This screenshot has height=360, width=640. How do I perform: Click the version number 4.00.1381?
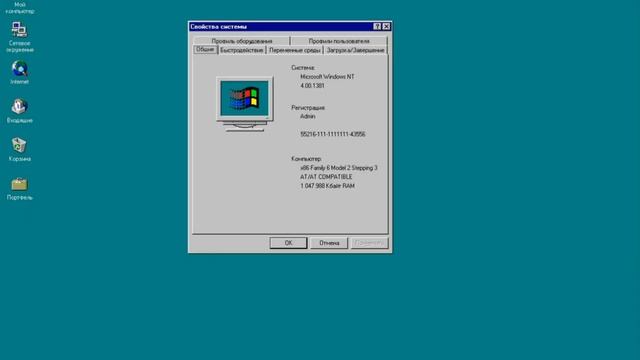click(312, 86)
